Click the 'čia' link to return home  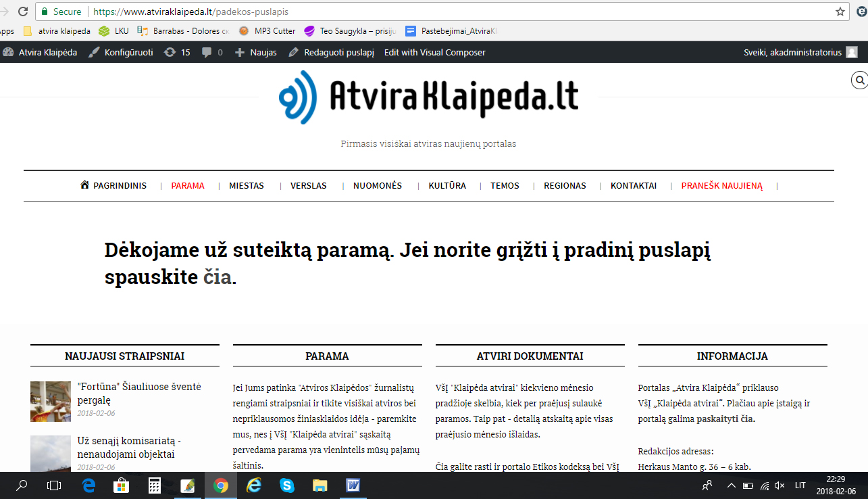218,277
